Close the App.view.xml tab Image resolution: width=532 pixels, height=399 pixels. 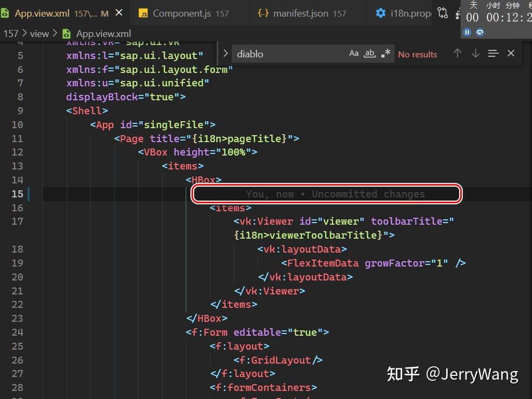(119, 13)
